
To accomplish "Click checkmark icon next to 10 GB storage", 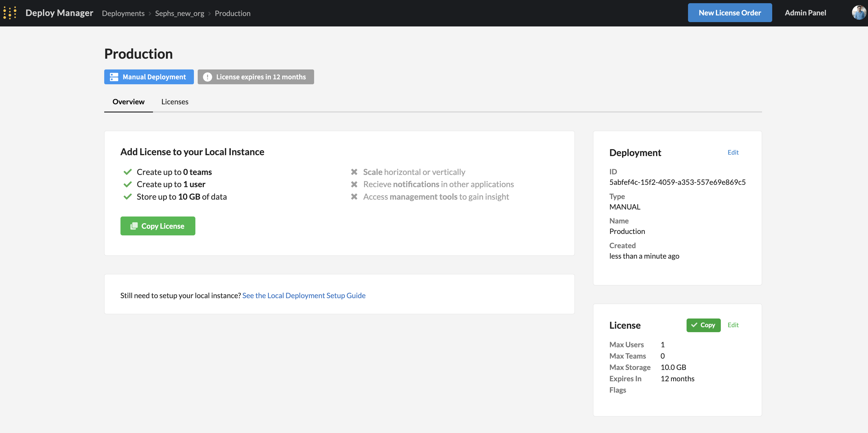I will tap(127, 197).
